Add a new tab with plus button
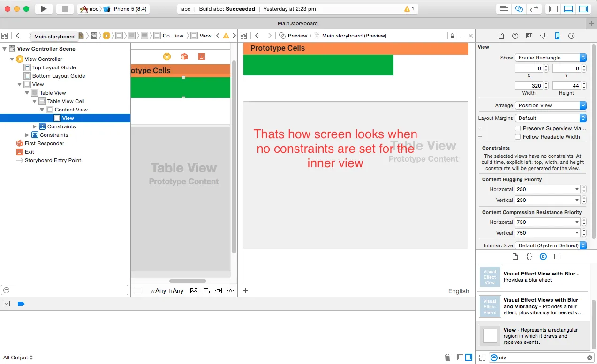The height and width of the screenshot is (364, 597). [592, 23]
